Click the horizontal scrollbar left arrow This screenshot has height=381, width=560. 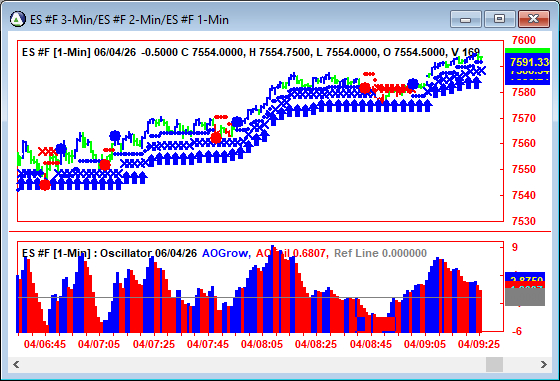tap(16, 365)
